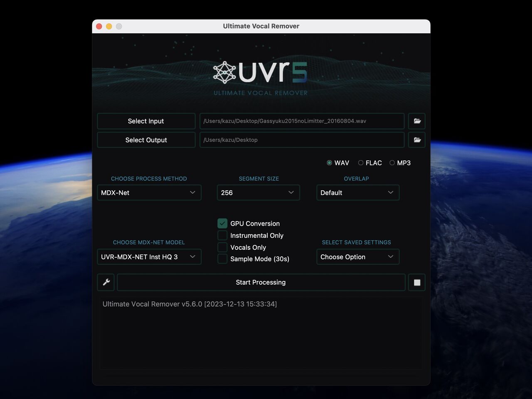Open the Overlap dropdown
The height and width of the screenshot is (399, 532).
[x=358, y=192]
